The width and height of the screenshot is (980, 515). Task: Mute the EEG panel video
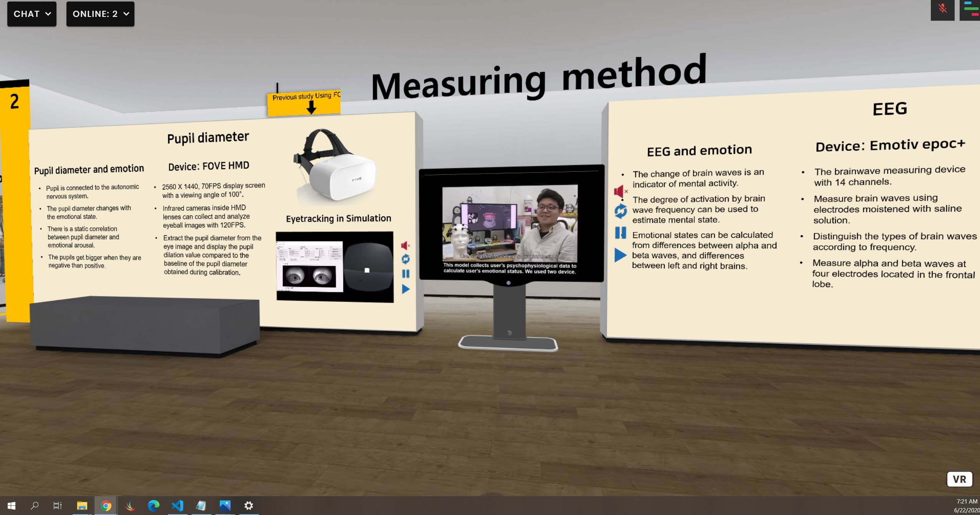tap(619, 191)
